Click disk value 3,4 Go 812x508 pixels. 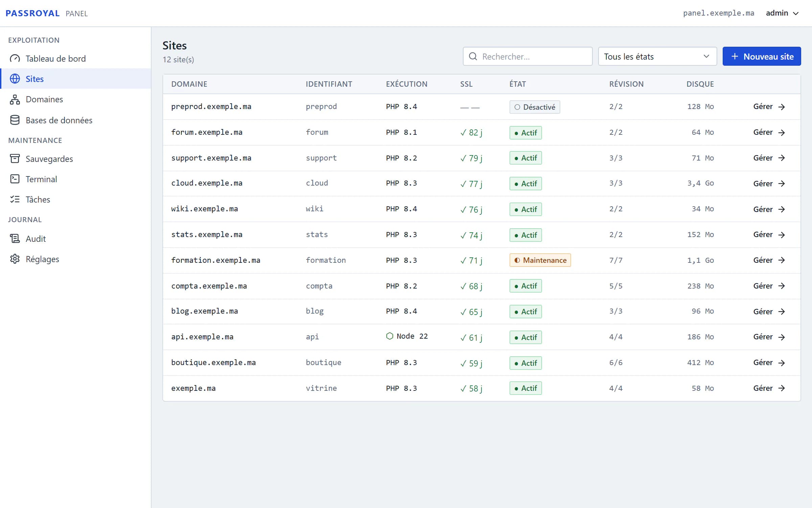pos(700,183)
